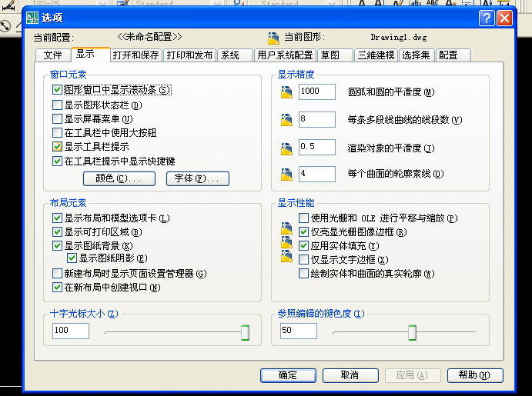The image size is (532, 396).
Task: Disable 显示图纸阴影 checkbox
Action: [72, 258]
